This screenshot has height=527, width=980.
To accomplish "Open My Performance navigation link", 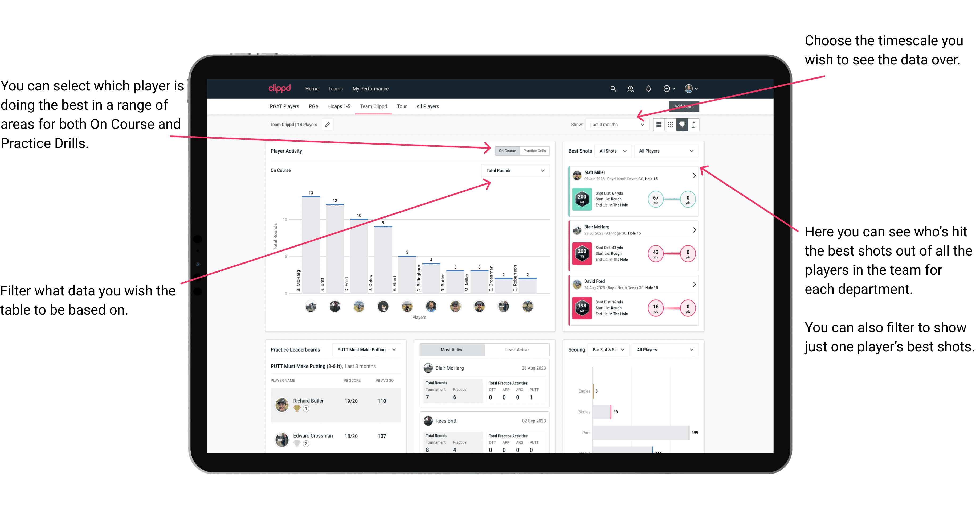I will pyautogui.click(x=370, y=89).
